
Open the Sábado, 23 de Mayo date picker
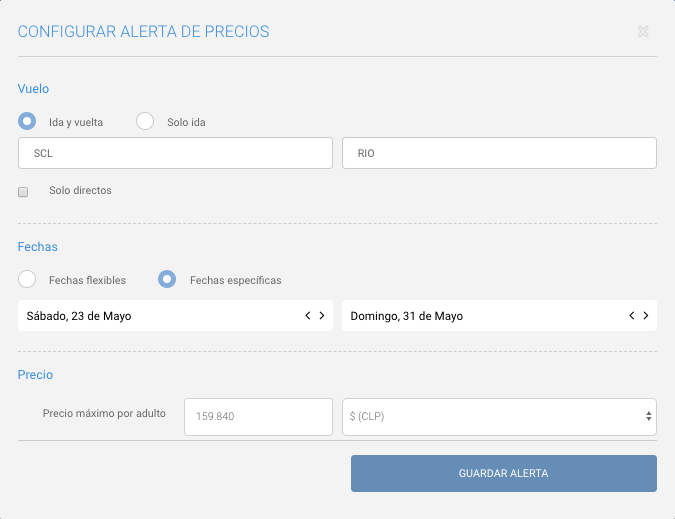[x=175, y=315]
